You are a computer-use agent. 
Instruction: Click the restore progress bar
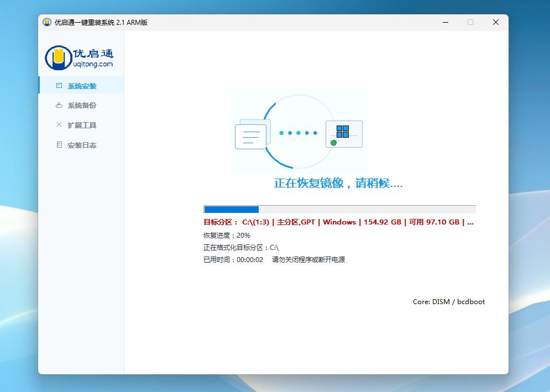point(339,210)
